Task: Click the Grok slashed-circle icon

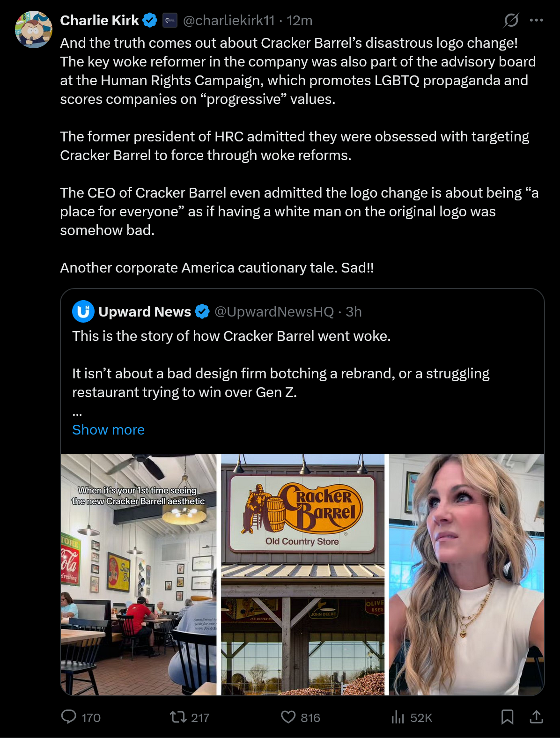Action: click(x=511, y=20)
